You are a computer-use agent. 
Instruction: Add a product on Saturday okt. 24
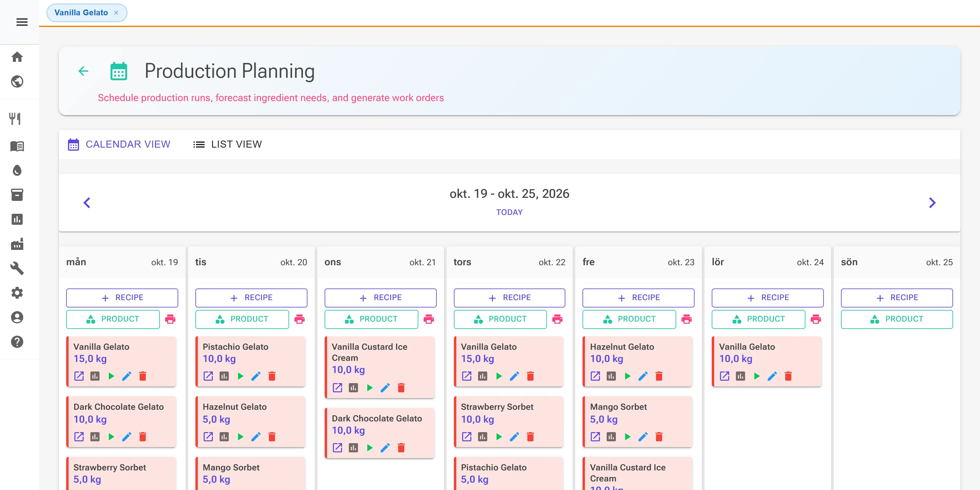759,319
